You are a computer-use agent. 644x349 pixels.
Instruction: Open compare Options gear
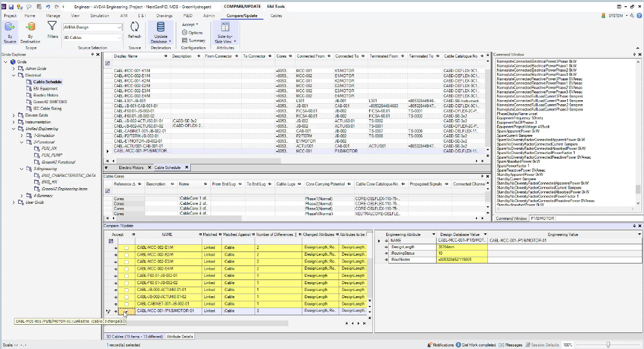click(x=192, y=33)
